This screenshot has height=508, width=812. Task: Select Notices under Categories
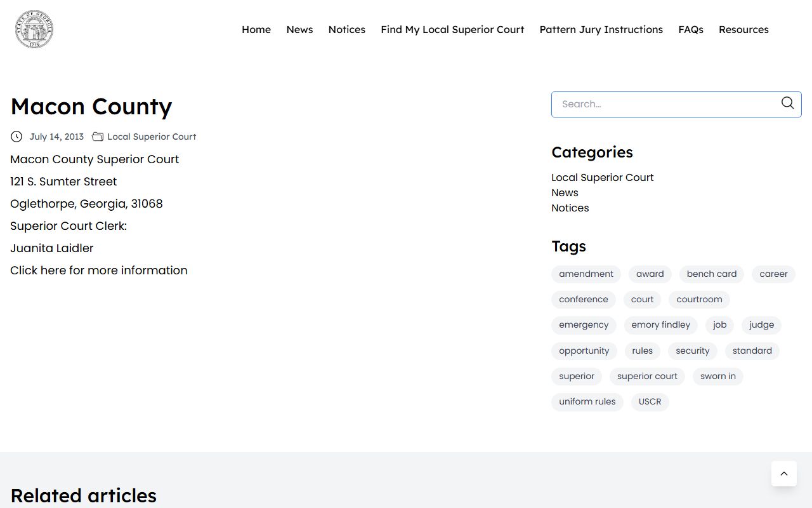[x=570, y=208]
